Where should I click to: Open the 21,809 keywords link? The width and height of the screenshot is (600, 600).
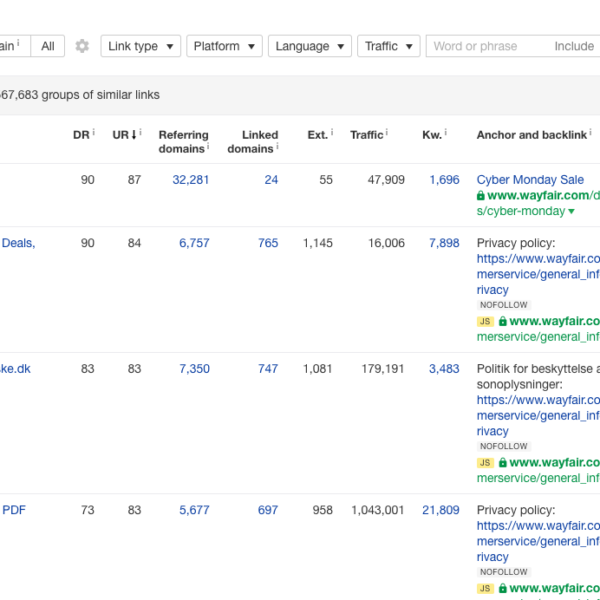pos(440,510)
